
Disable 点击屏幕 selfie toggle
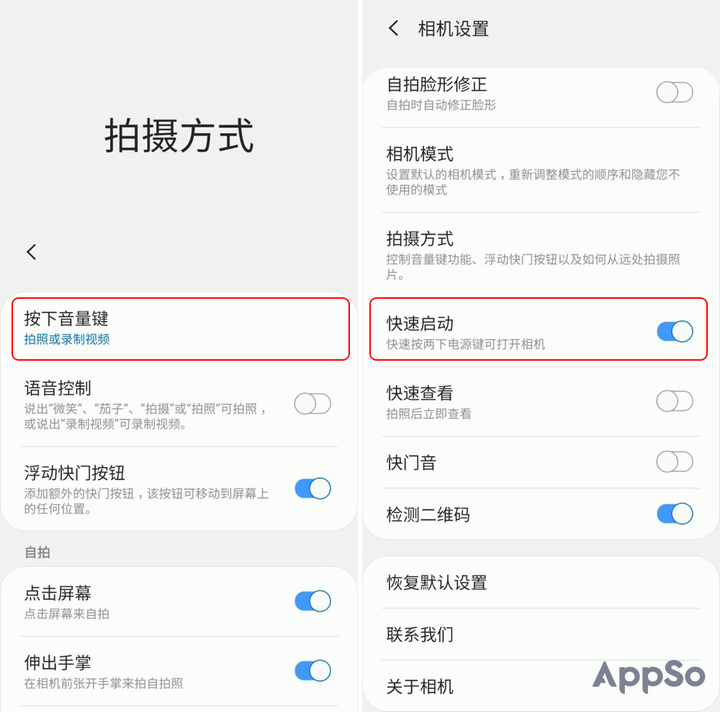click(x=312, y=601)
